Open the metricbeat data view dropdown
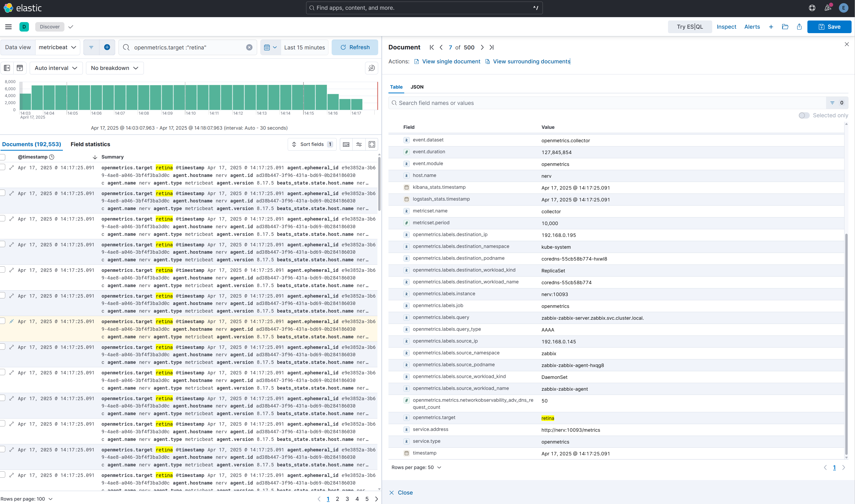The width and height of the screenshot is (855, 504). (x=57, y=47)
